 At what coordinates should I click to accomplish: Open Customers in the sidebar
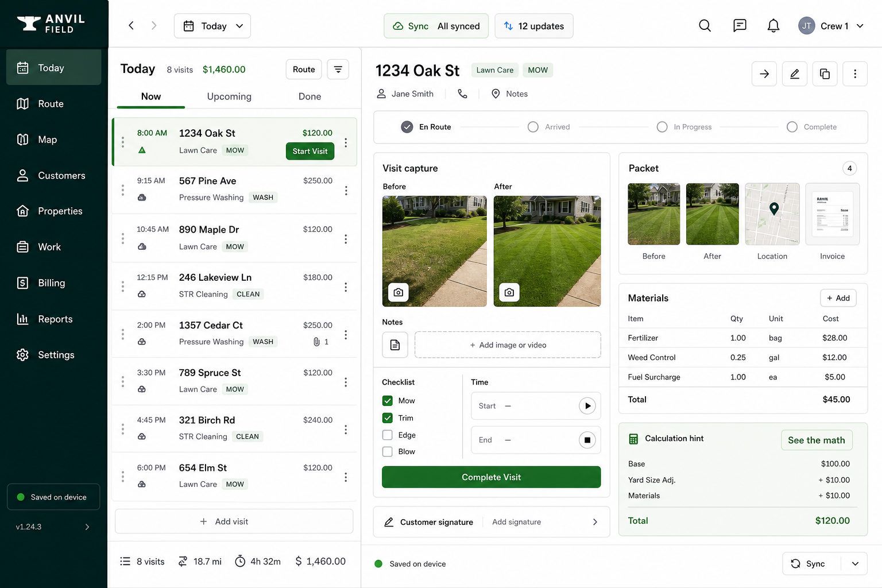53,176
